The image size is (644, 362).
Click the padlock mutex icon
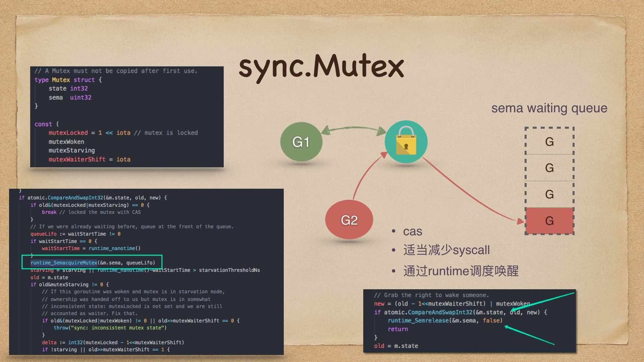click(x=406, y=142)
